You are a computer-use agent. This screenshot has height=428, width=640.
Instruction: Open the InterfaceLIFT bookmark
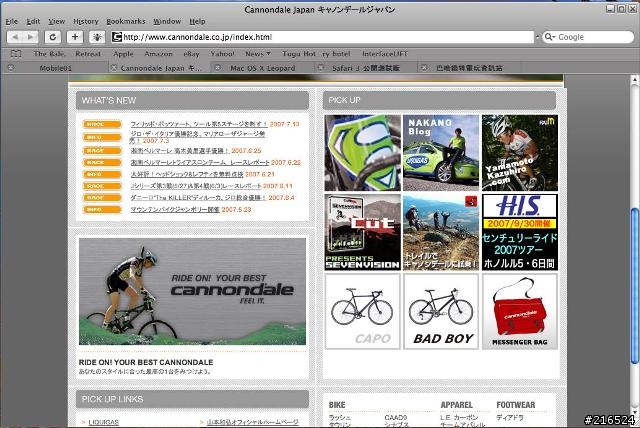(x=385, y=53)
